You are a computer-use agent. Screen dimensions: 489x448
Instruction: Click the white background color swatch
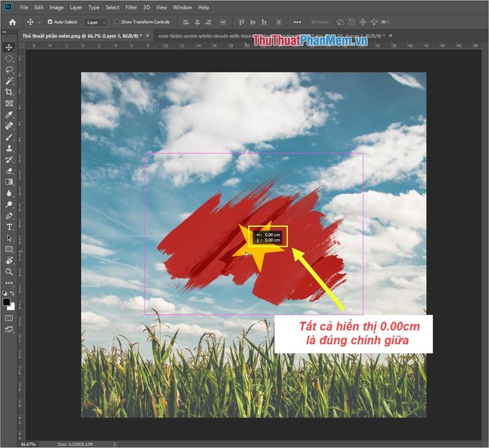click(x=12, y=308)
